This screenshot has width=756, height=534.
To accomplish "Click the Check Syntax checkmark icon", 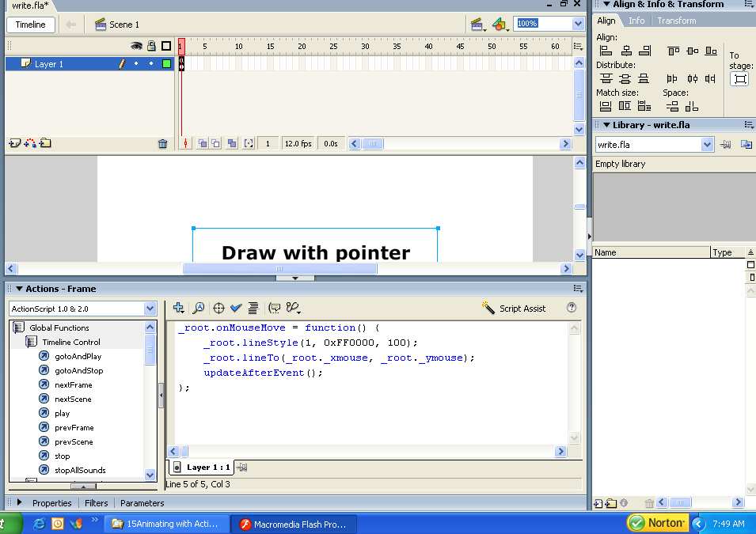I will point(236,309).
